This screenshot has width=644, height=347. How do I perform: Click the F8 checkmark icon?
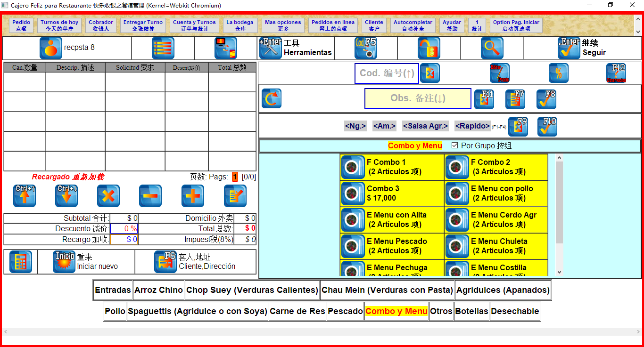pos(546,99)
